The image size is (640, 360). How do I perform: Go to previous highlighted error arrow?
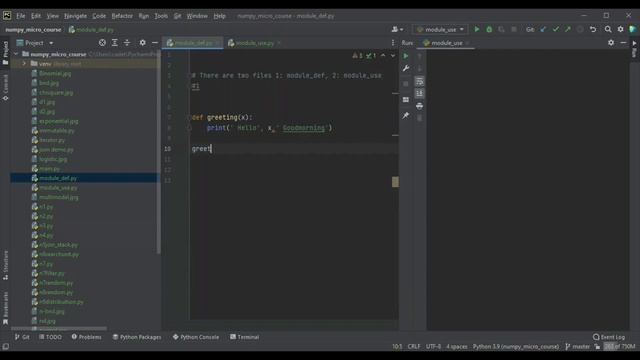[383, 56]
